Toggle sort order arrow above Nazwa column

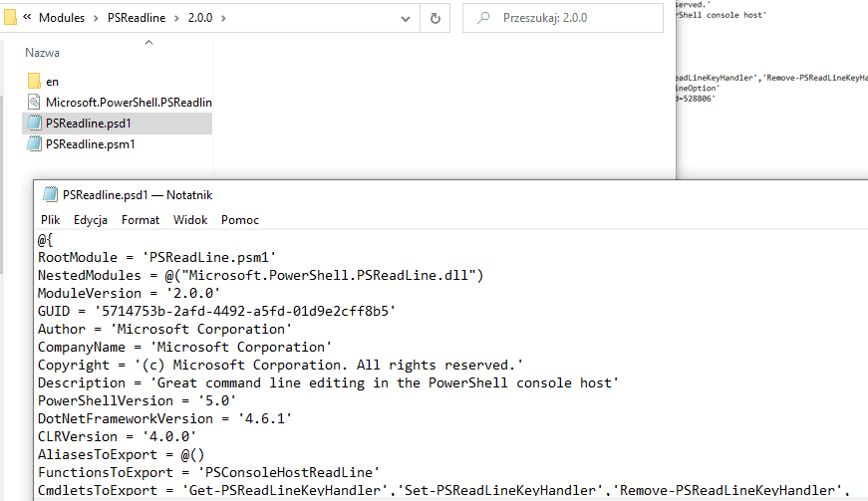click(x=148, y=42)
